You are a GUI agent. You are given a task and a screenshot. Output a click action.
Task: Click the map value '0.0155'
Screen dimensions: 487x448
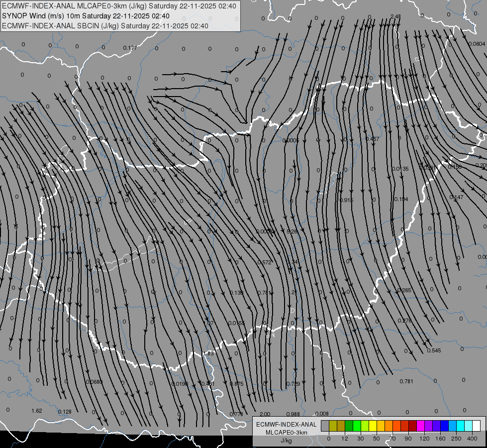click(x=236, y=324)
